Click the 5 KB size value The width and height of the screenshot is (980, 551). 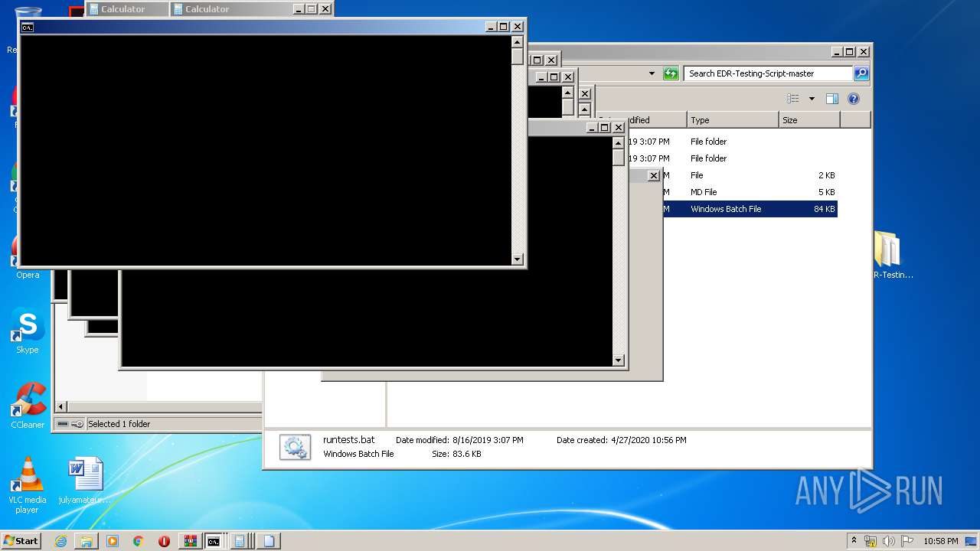pyautogui.click(x=826, y=192)
